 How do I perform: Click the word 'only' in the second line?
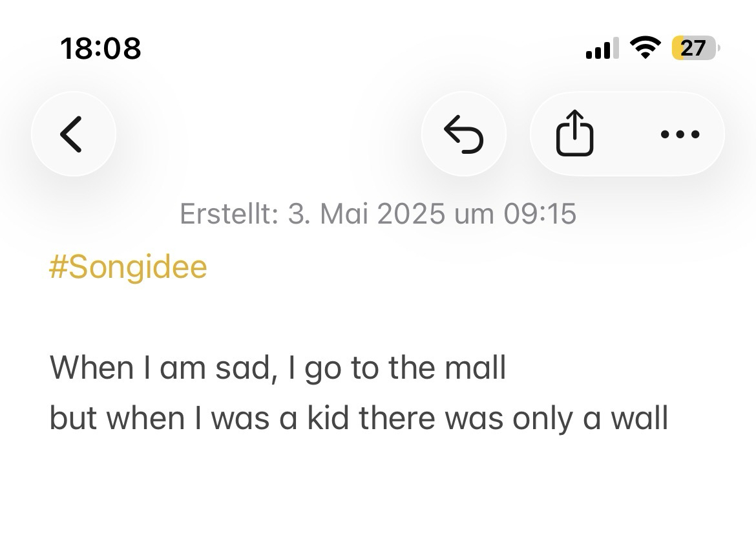(542, 418)
